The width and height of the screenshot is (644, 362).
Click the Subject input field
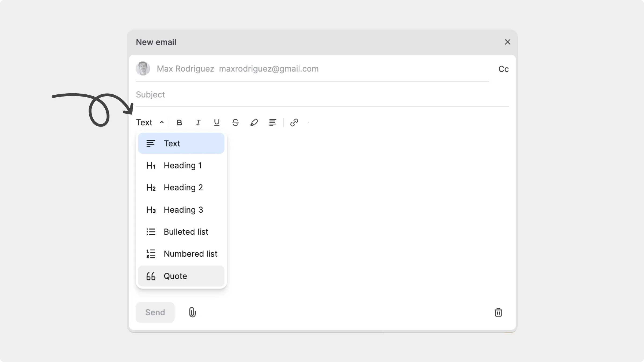pos(322,95)
